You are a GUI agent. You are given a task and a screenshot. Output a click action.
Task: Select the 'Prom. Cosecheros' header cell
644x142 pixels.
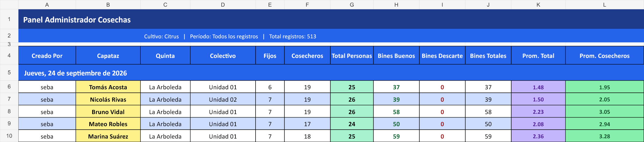605,56
